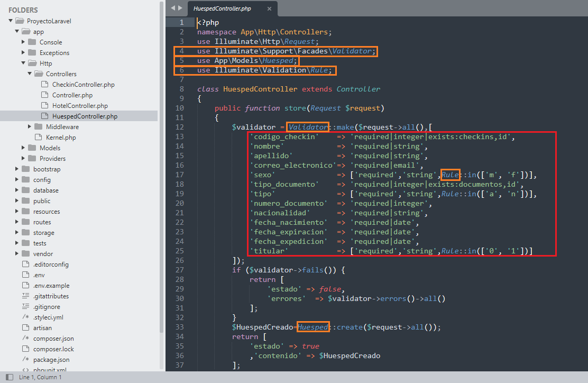The width and height of the screenshot is (588, 383).
Task: Close the HuespedController.php tab
Action: (x=270, y=9)
